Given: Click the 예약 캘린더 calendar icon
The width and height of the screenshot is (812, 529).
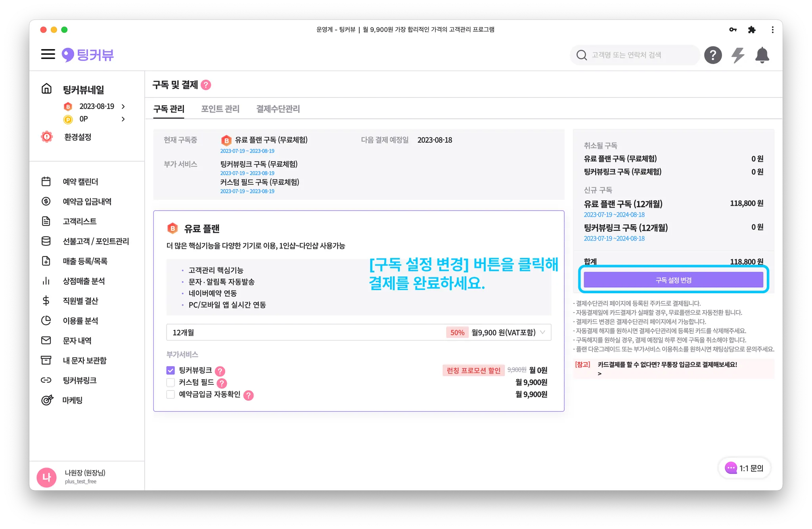Looking at the screenshot, I should click(46, 181).
